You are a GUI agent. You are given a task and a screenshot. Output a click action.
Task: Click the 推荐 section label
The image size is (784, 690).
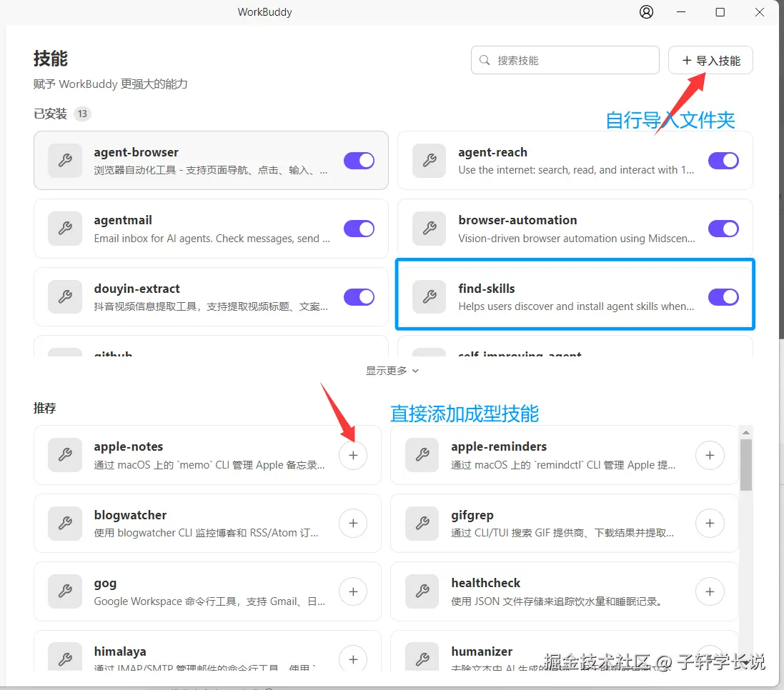pyautogui.click(x=44, y=408)
